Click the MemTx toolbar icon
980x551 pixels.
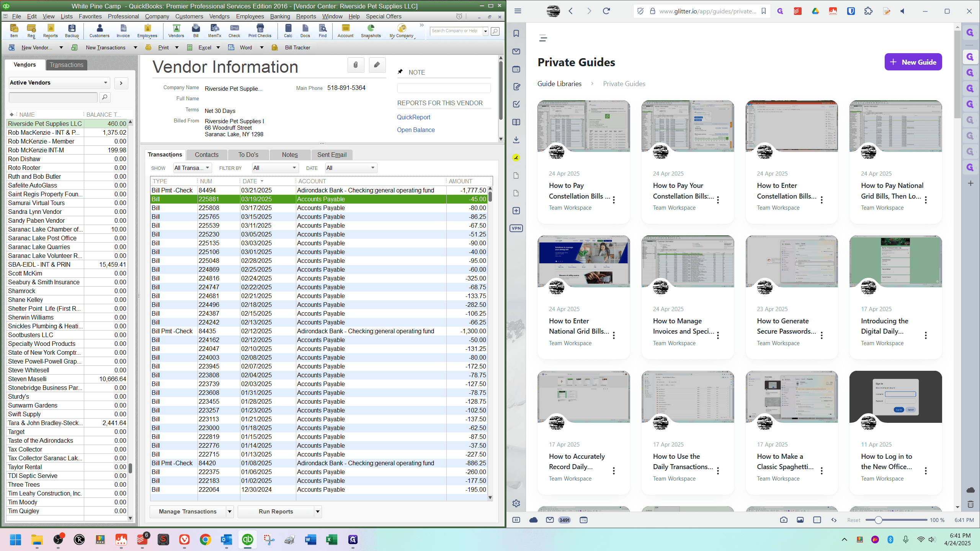[214, 31]
